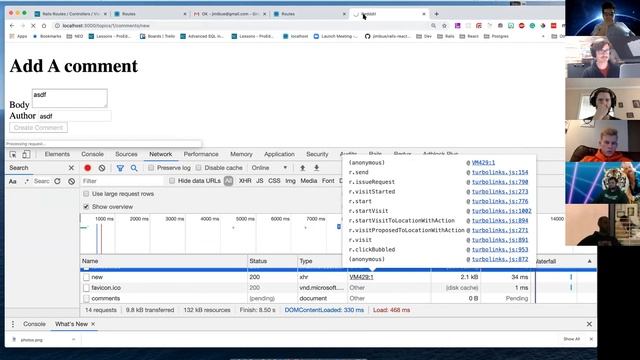The width and height of the screenshot is (640, 360).
Task: Click the inspect element picker icon
Action: pyautogui.click(x=13, y=154)
